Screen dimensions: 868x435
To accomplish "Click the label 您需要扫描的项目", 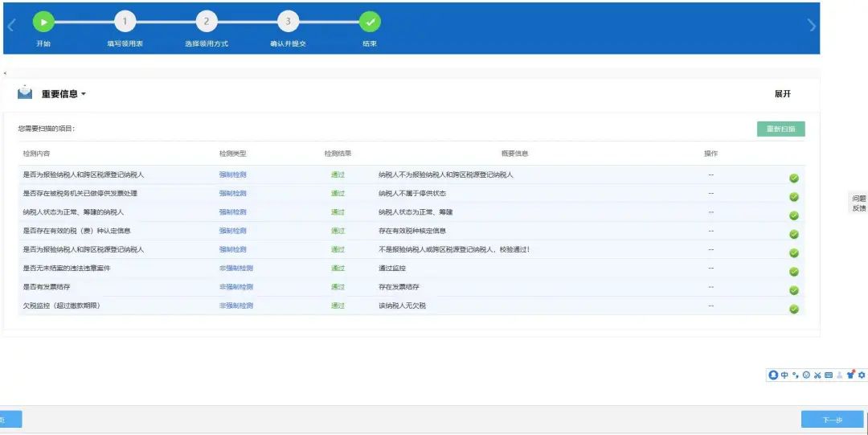I will 46,129.
